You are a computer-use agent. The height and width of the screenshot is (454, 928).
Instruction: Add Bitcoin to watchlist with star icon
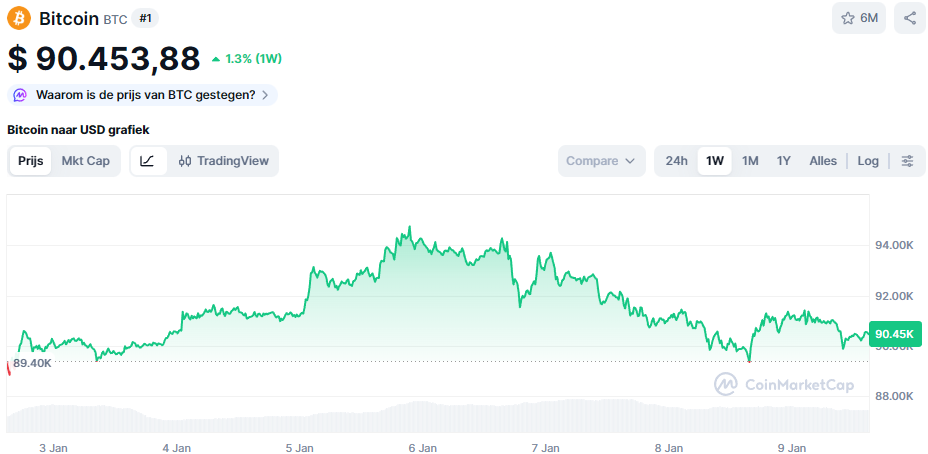click(x=848, y=18)
